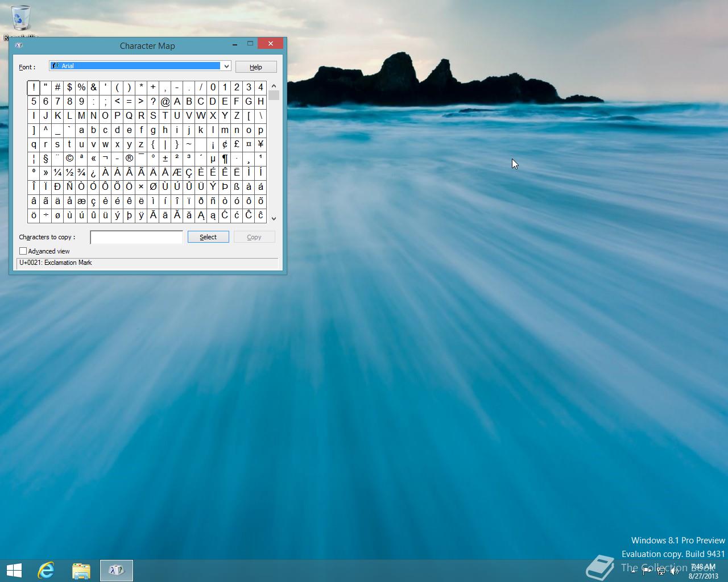
Task: Select the lowercase w character cell
Action: point(105,144)
